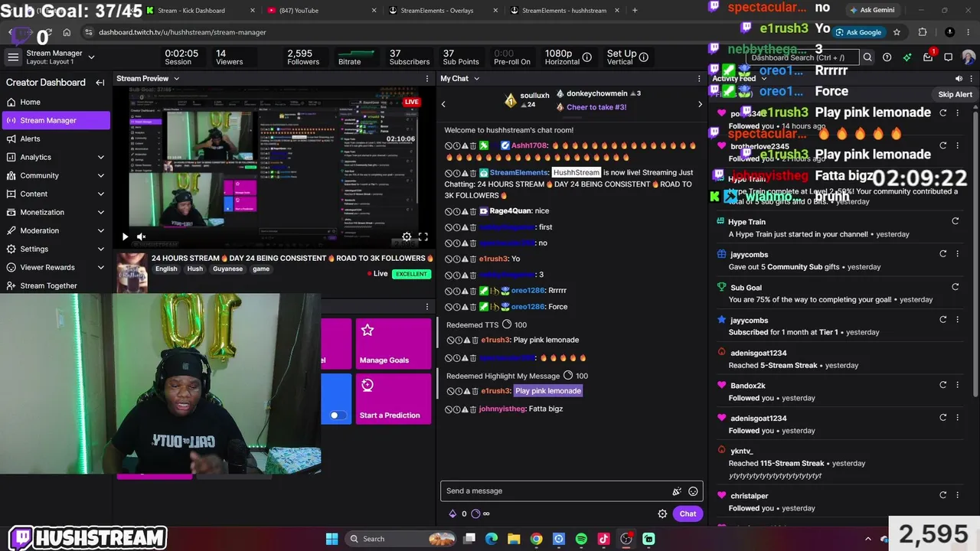Expand the Analytics section
Image resolution: width=980 pixels, height=551 pixels.
[100, 157]
